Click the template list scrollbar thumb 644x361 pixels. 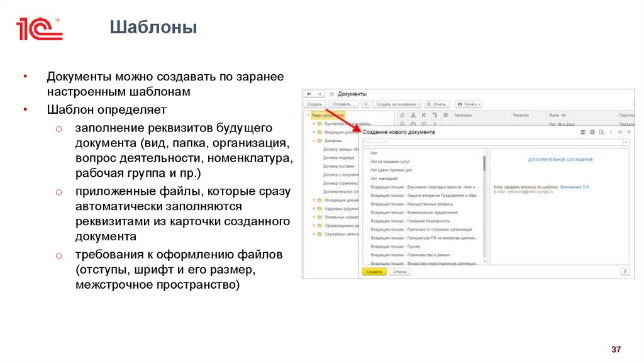[484, 163]
